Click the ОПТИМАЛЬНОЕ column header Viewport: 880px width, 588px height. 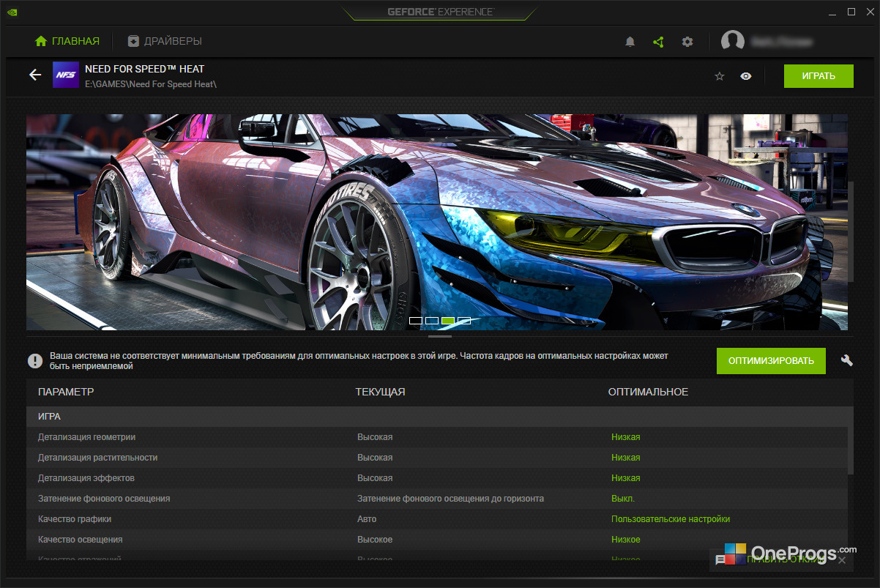coord(648,392)
